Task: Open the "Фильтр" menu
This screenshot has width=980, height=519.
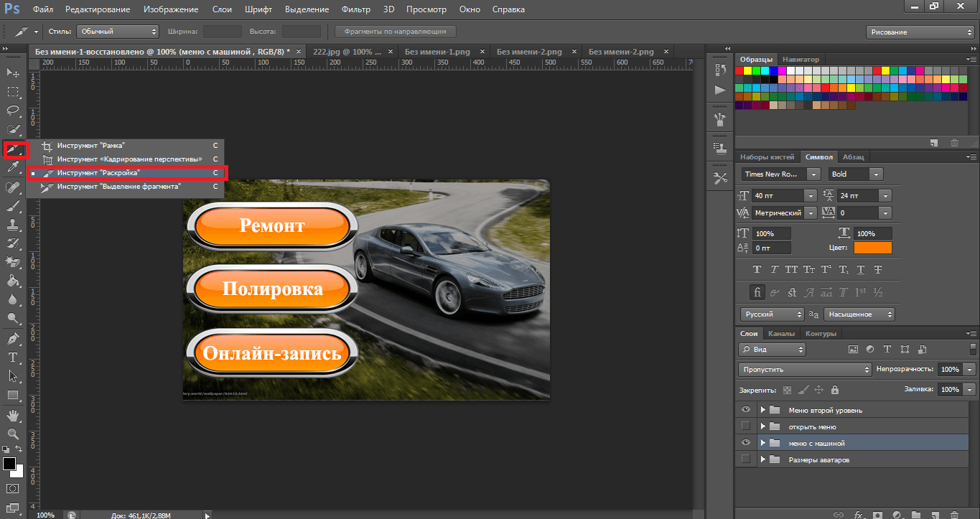Action: [x=355, y=9]
